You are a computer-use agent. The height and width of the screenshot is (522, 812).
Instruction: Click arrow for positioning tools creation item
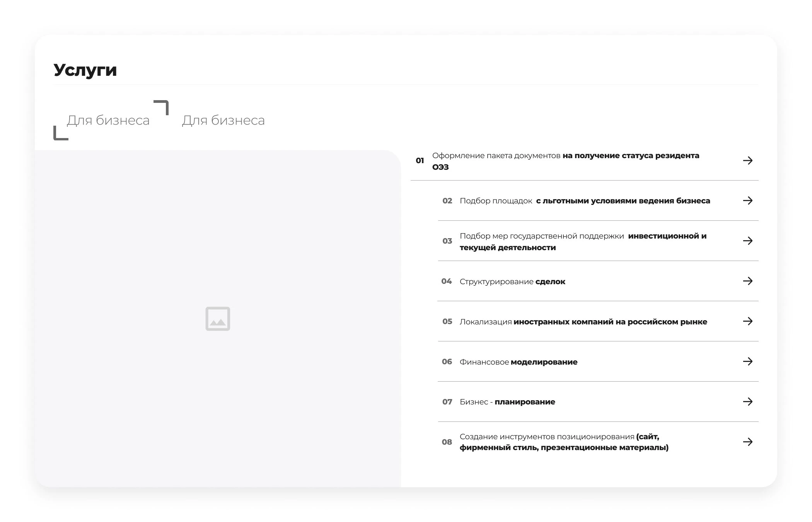[x=747, y=442]
